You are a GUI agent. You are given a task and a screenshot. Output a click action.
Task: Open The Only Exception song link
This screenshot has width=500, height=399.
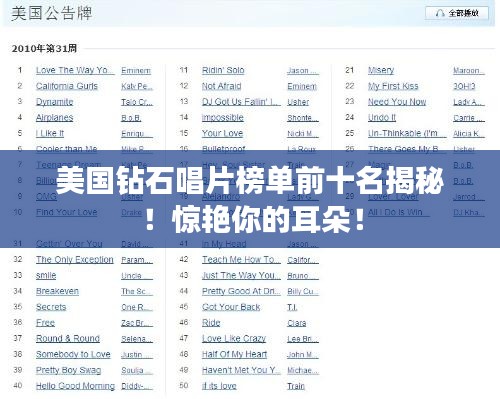pos(75,259)
